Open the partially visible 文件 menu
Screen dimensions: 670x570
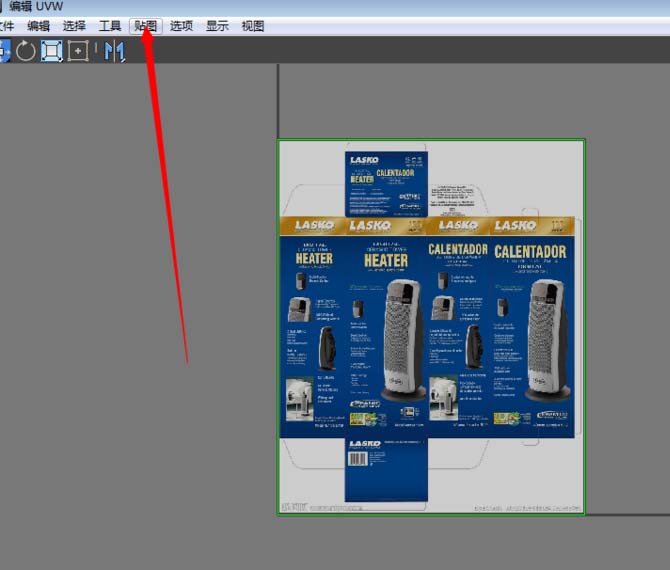tap(7, 26)
